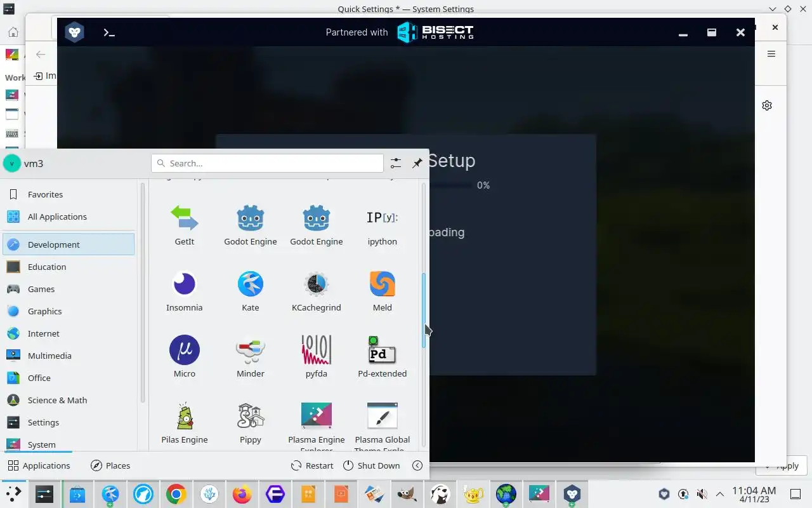Viewport: 812px width, 508px height.
Task: Click the application grid scrollbar handle
Action: 424,310
